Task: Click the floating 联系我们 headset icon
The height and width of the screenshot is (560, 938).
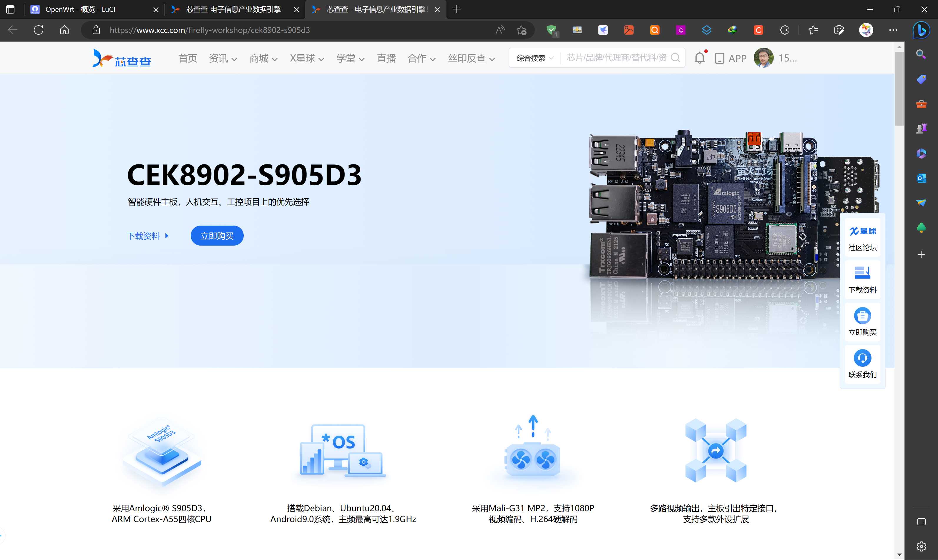Action: [x=862, y=358]
